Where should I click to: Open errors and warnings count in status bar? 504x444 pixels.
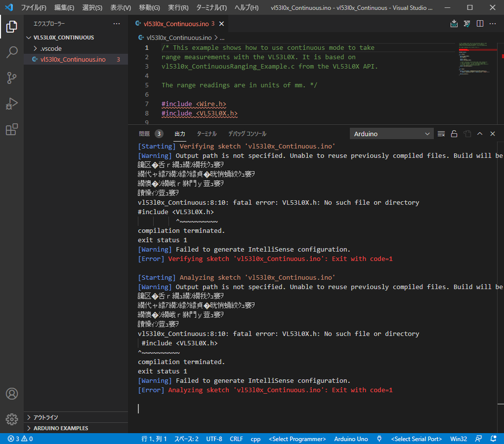[x=20, y=439]
